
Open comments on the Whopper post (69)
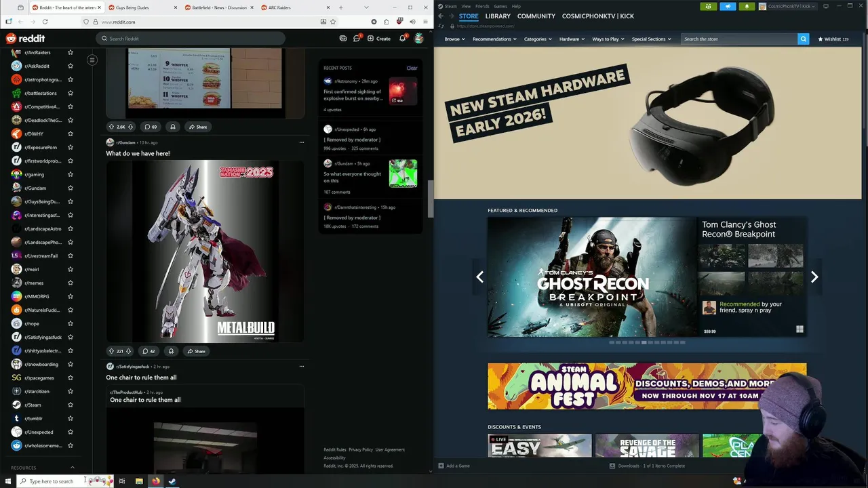pyautogui.click(x=150, y=127)
